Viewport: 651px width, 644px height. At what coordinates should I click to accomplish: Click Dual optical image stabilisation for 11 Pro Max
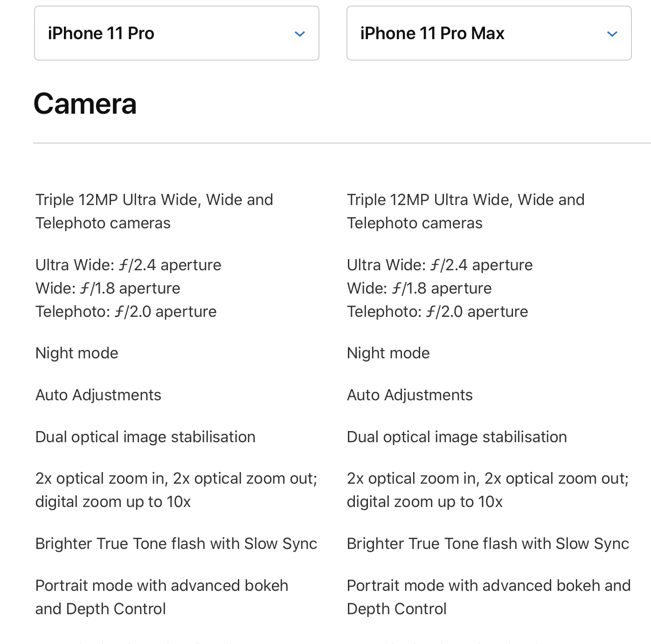point(457,437)
